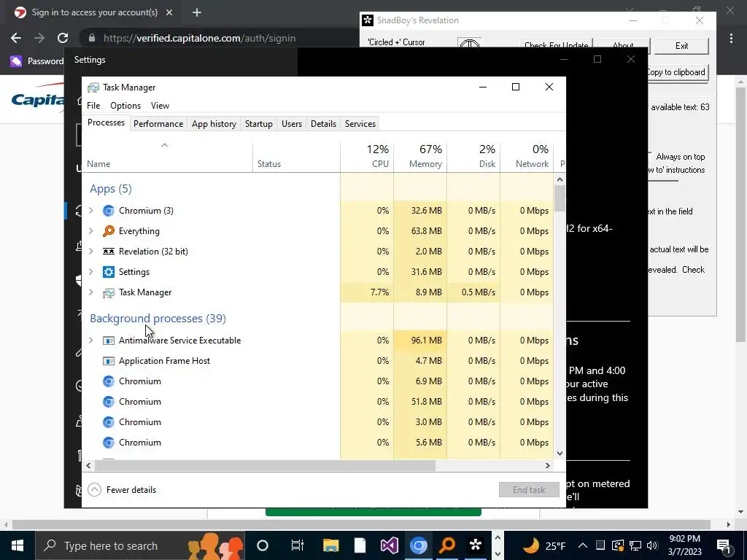This screenshot has width=747, height=560.
Task: Open the blank document taskbar icon
Action: [360, 545]
